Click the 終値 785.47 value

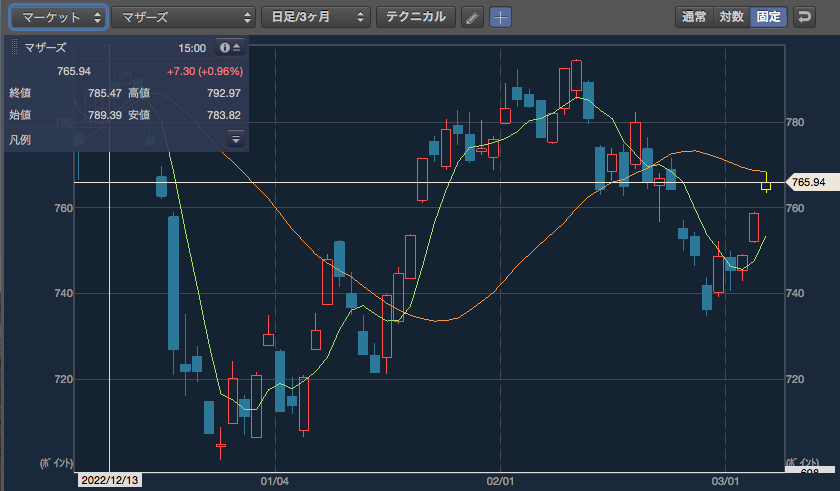point(104,93)
